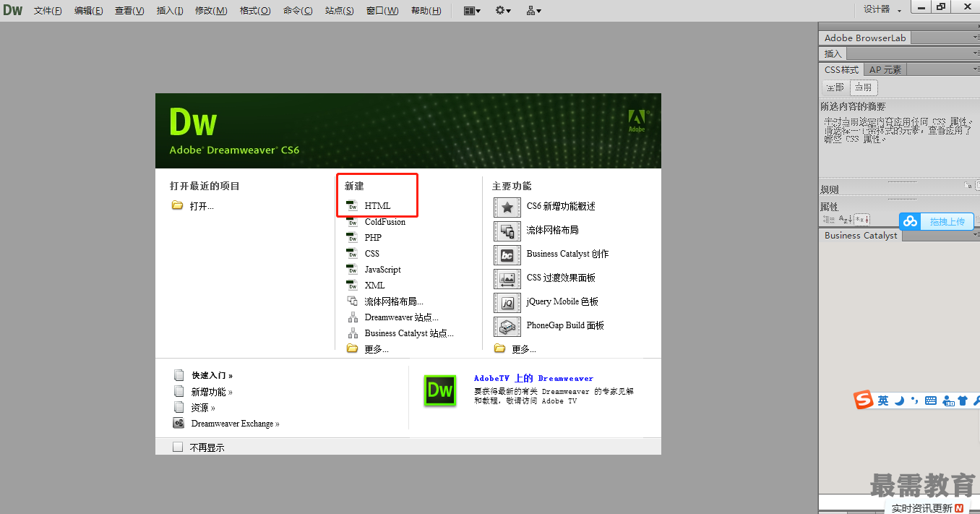Click the 新增功能 » link

coord(212,392)
